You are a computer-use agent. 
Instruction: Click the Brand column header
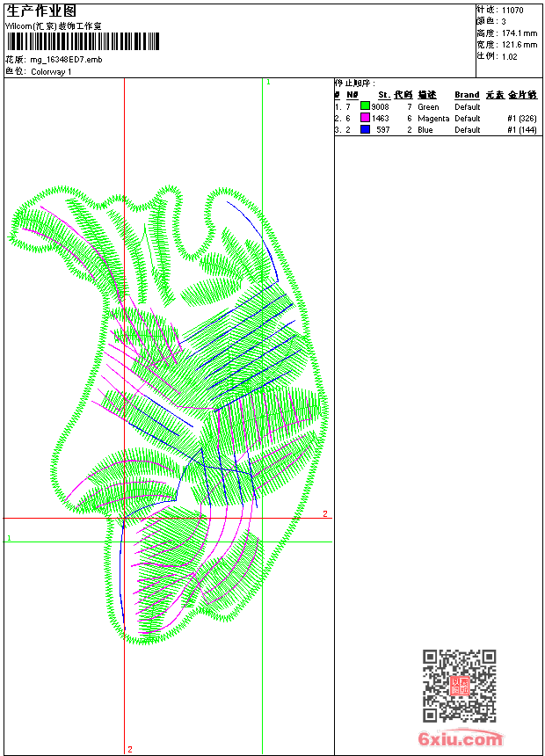point(467,95)
